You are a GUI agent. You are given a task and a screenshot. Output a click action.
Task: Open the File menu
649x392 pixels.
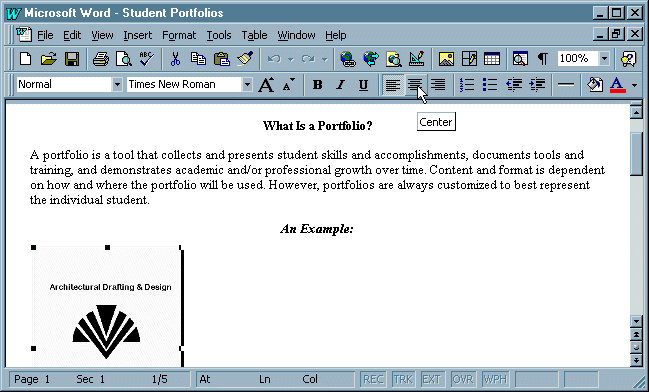[x=45, y=36]
